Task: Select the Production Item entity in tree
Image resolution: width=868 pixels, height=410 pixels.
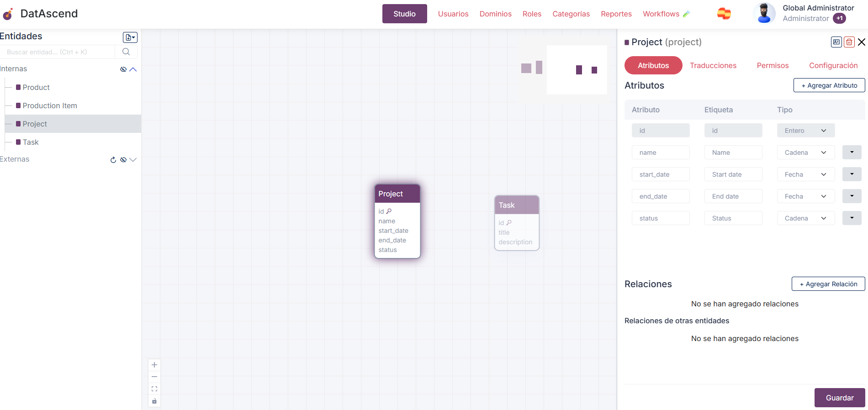Action: coord(50,105)
